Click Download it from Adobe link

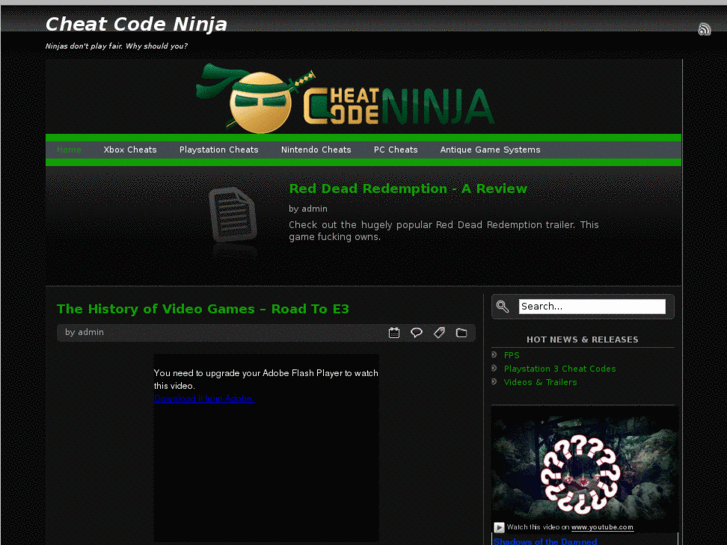point(204,398)
